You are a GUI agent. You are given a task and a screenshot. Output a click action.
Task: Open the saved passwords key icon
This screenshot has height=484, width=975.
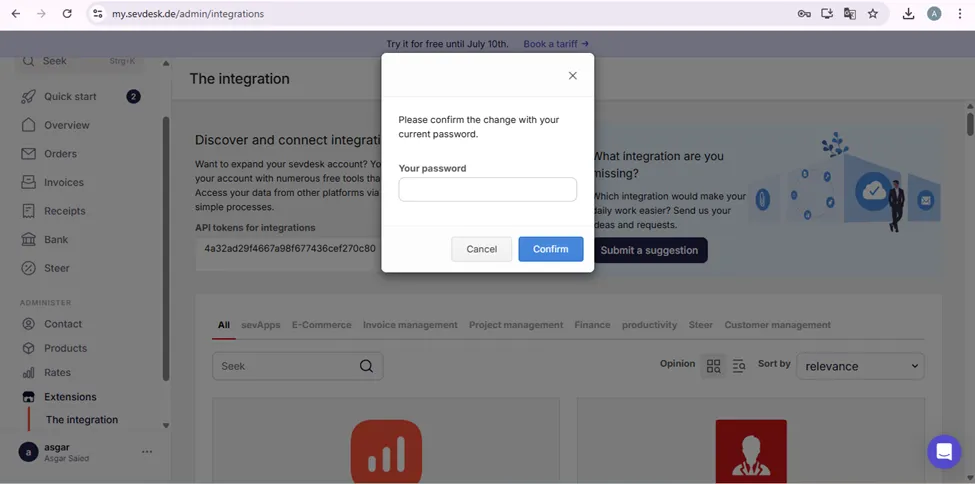803,14
